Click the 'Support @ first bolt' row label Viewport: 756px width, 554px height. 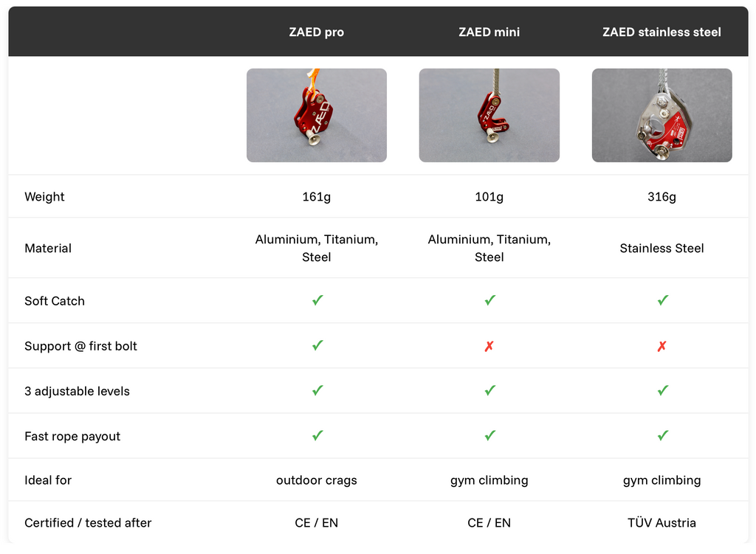(80, 346)
